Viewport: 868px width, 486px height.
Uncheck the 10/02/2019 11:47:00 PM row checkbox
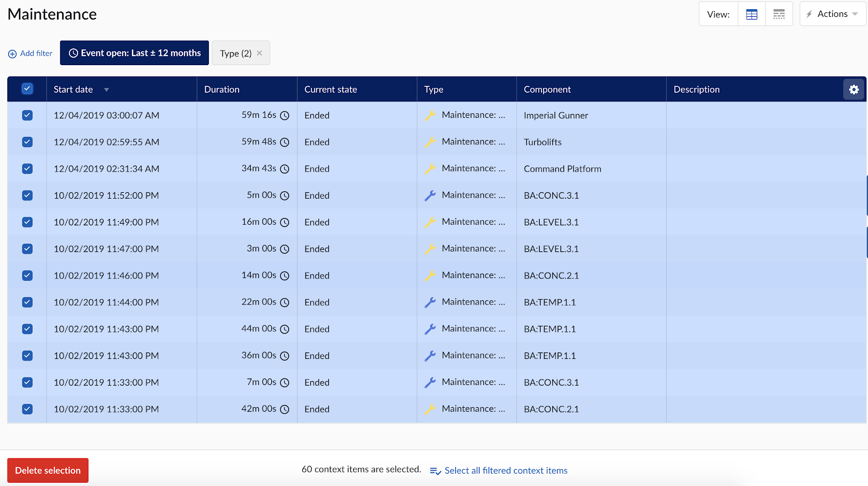tap(27, 249)
